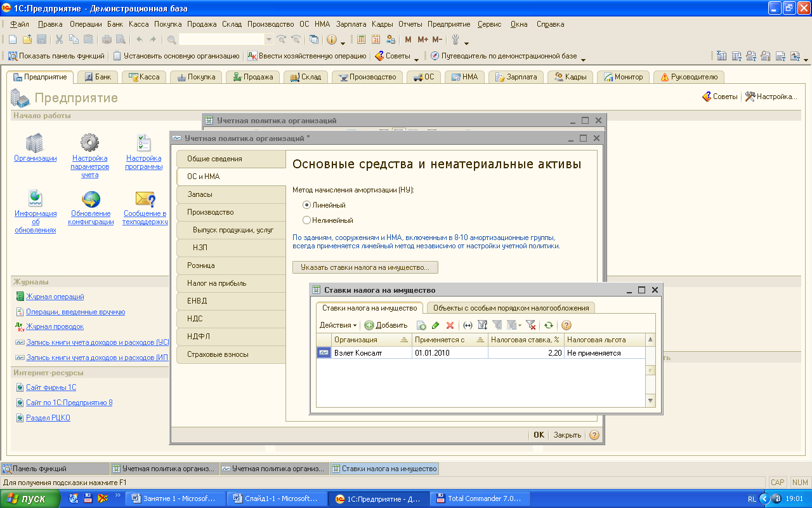The image size is (812, 508).
Task: Open the Журнал проводок link
Action: pos(55,326)
